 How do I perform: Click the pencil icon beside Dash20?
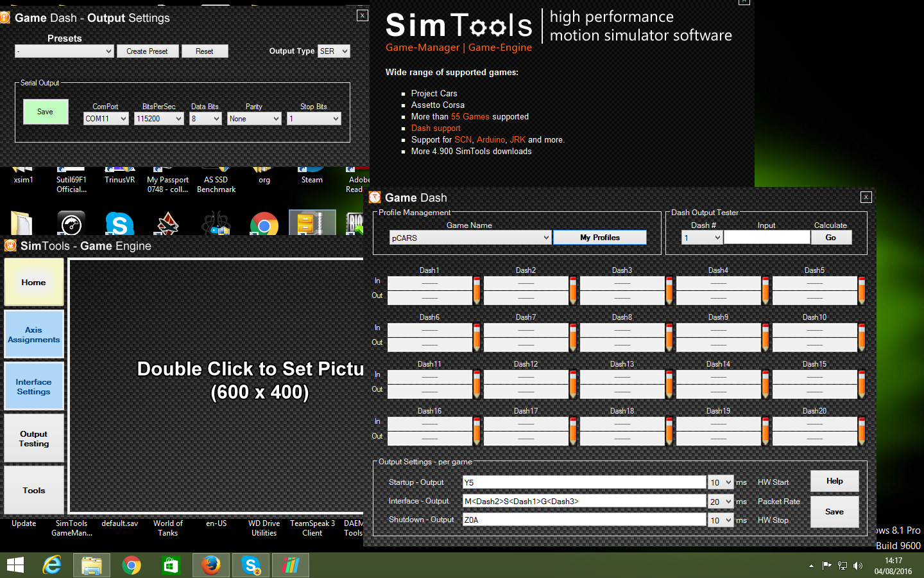862,431
